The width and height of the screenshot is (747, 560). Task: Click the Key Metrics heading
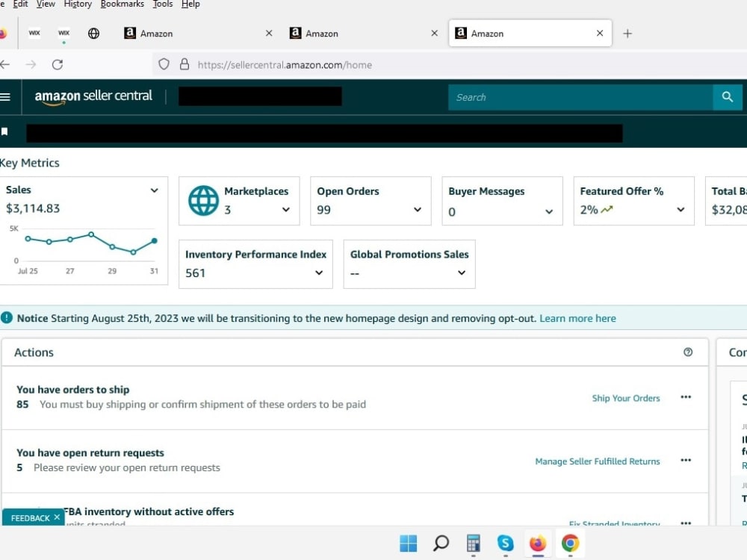pos(30,163)
